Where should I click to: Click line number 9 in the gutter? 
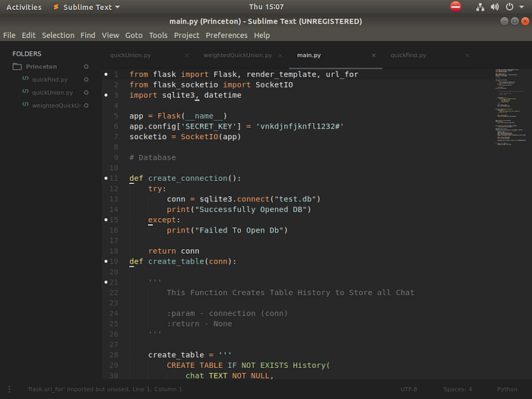[x=116, y=157]
